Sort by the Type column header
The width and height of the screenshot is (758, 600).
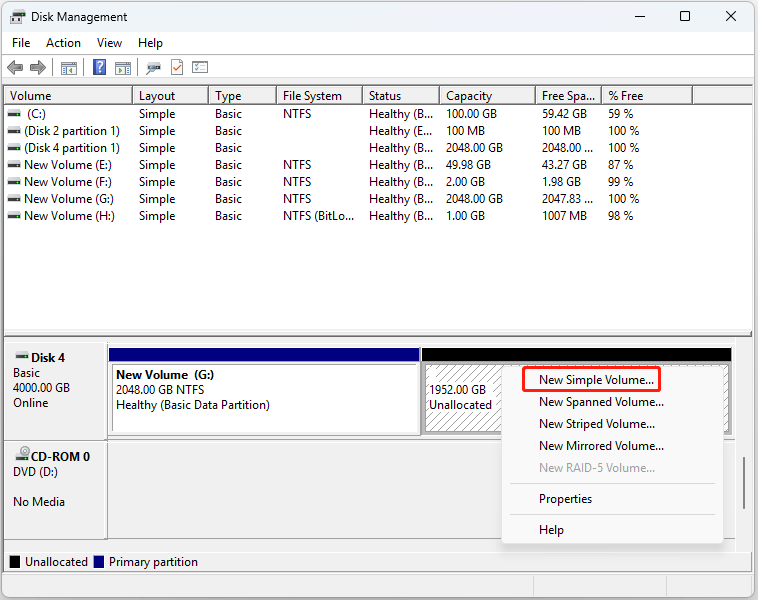coord(243,96)
